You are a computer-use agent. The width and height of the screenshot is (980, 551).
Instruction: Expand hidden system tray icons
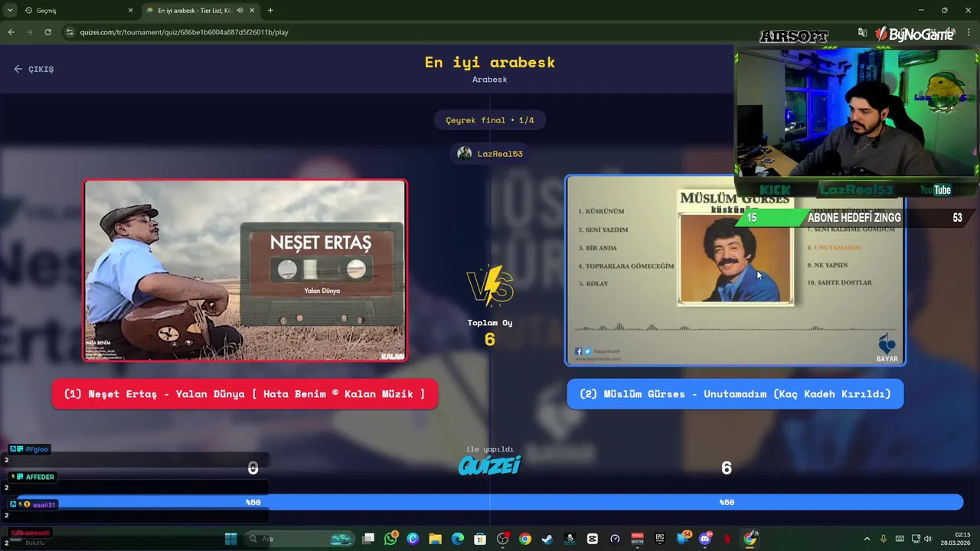(867, 539)
